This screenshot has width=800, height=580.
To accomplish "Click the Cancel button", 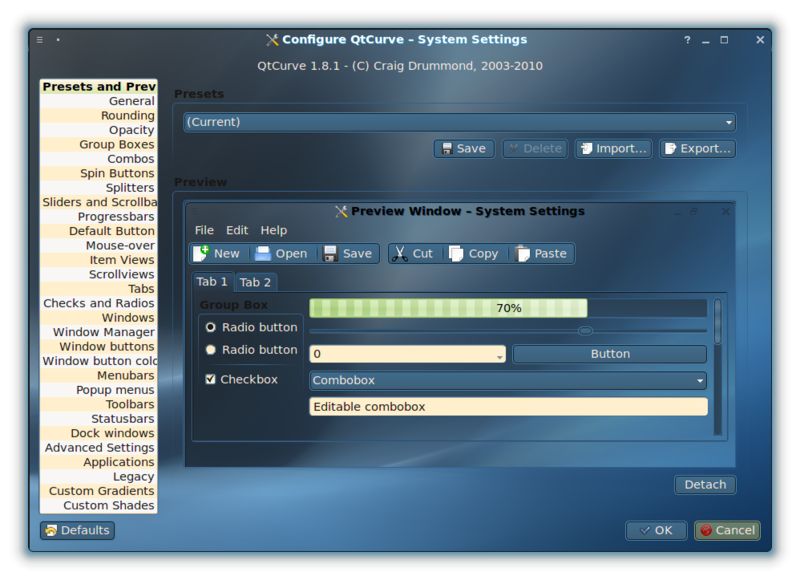I will pyautogui.click(x=727, y=531).
